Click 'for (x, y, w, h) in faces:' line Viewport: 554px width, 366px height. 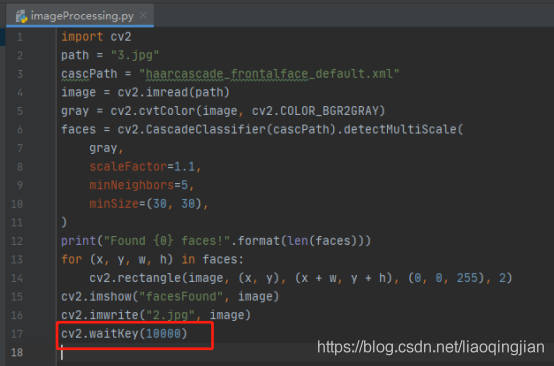152,260
